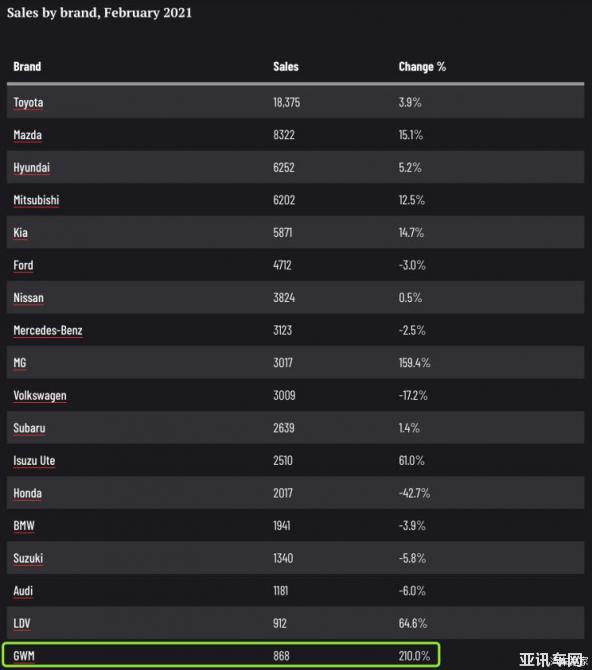
Task: Click the Mitsubishi link
Action: coord(36,200)
